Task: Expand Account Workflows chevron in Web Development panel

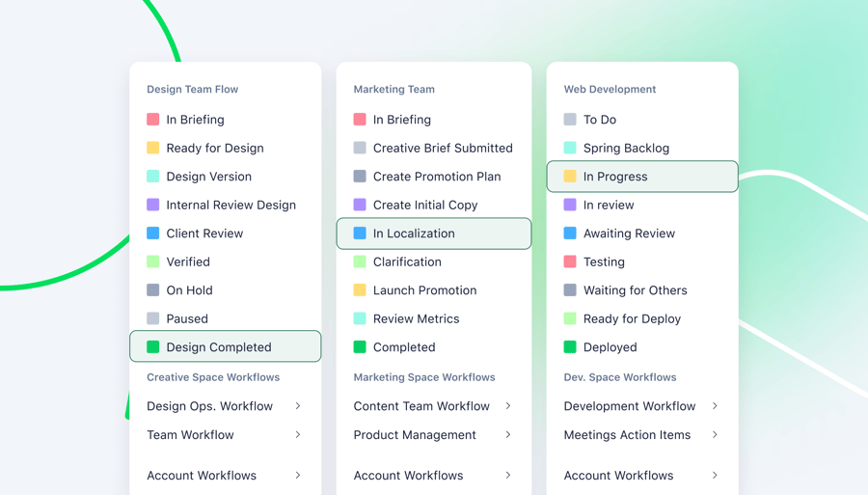Action: point(716,475)
